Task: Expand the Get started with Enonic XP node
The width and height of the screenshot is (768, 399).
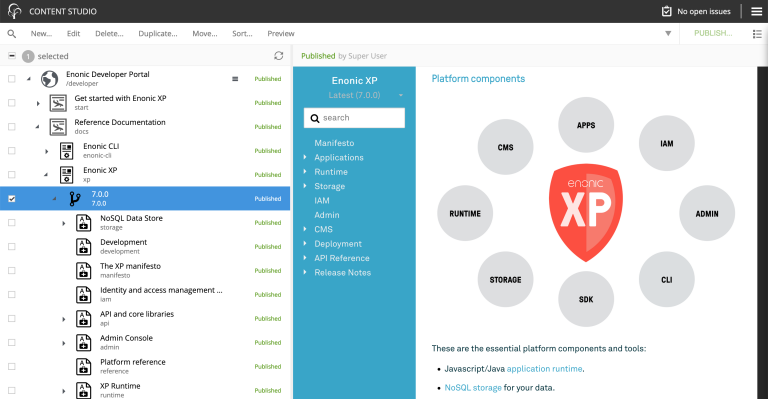Action: (38, 103)
